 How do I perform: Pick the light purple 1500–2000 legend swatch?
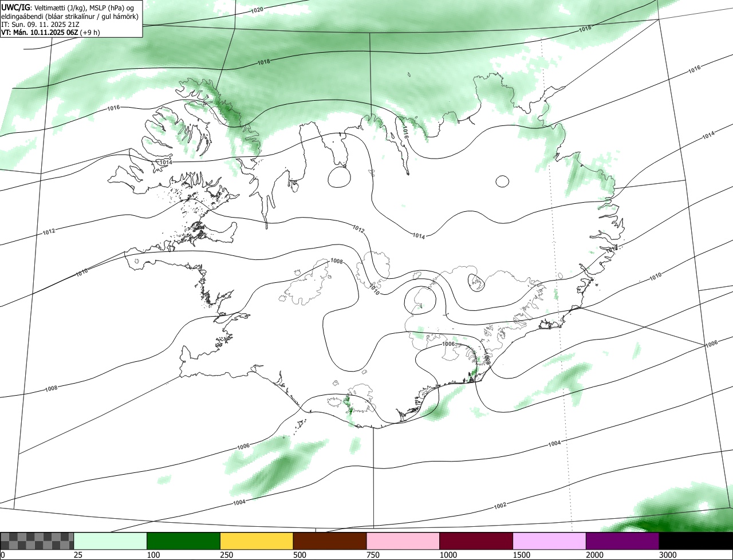click(x=550, y=541)
